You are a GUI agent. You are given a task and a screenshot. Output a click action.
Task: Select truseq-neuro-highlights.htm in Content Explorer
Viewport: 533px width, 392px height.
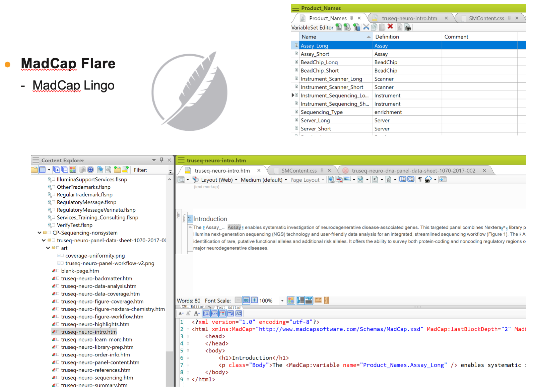coord(95,324)
